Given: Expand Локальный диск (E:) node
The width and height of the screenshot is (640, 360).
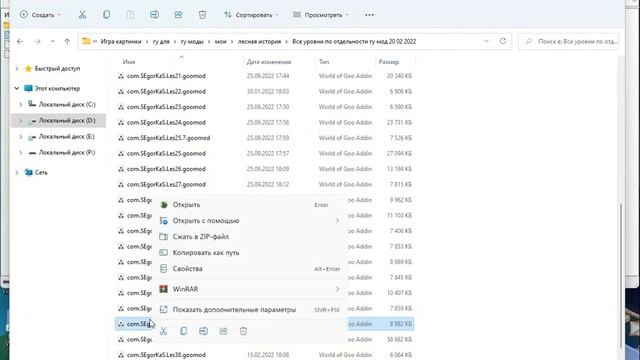Looking at the screenshot, I should [x=21, y=136].
